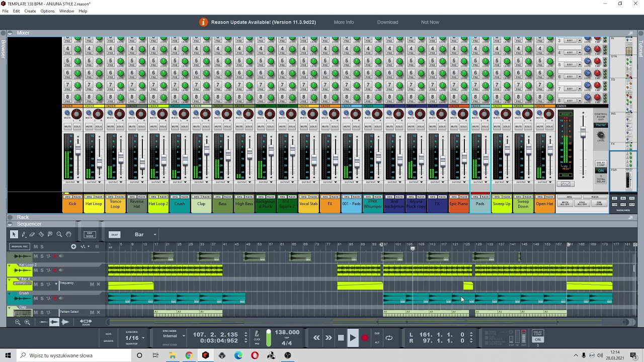Select the Pencil tool in sequencer toolbar
Viewport: 644px width, 362px height.
(x=23, y=234)
